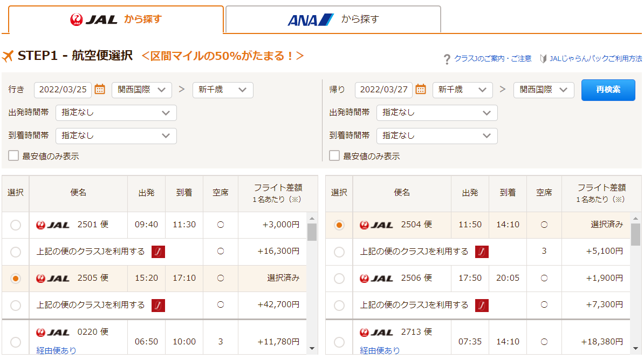Click +1,900円 fare for 2506 便
Image resolution: width=644 pixels, height=359 pixels.
(605, 278)
